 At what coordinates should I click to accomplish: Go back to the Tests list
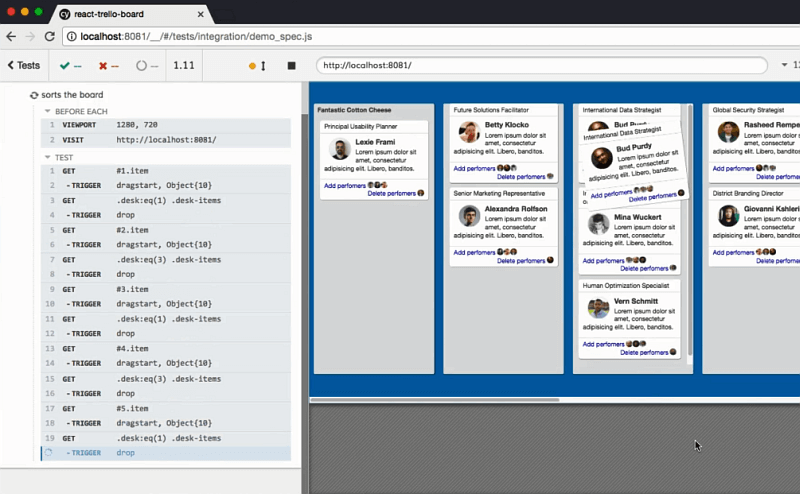coord(23,66)
